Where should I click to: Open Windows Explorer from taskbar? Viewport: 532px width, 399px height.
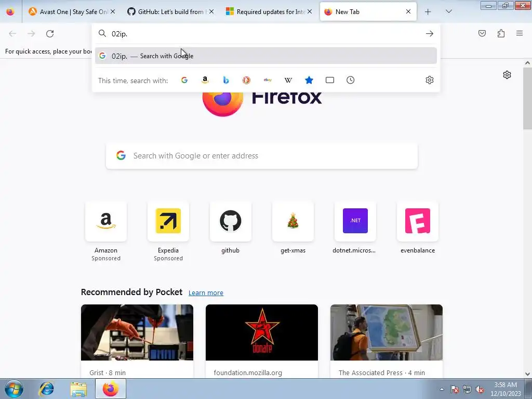pyautogui.click(x=78, y=389)
